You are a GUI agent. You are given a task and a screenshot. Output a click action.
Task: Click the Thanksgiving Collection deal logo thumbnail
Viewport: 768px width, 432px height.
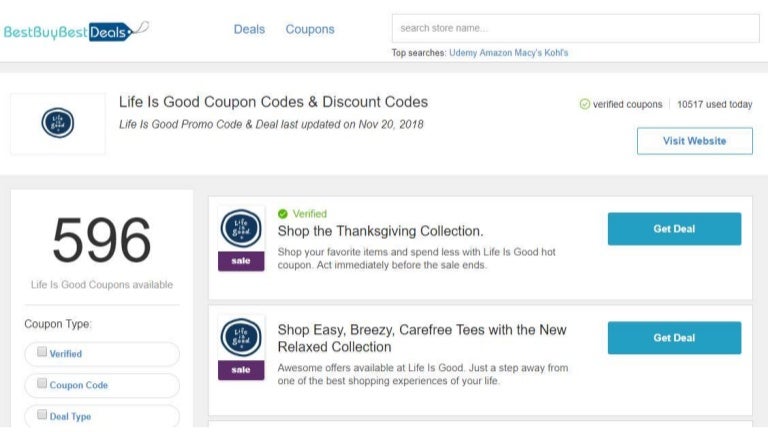(241, 228)
